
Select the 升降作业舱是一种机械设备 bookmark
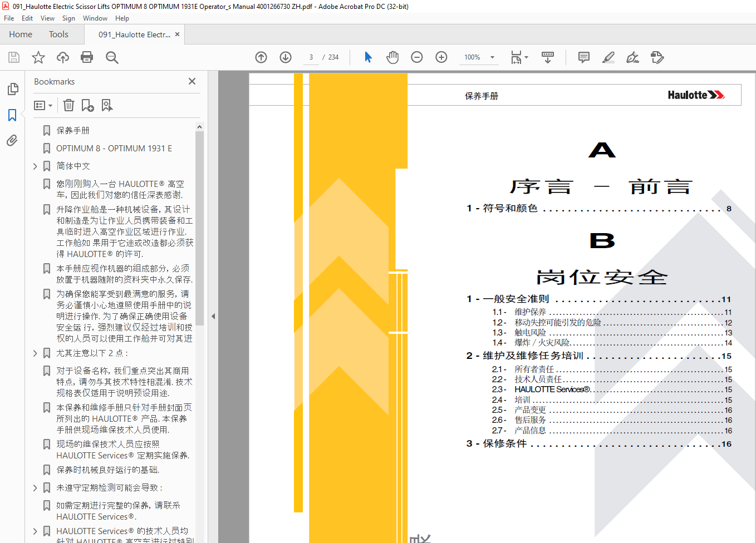[125, 232]
